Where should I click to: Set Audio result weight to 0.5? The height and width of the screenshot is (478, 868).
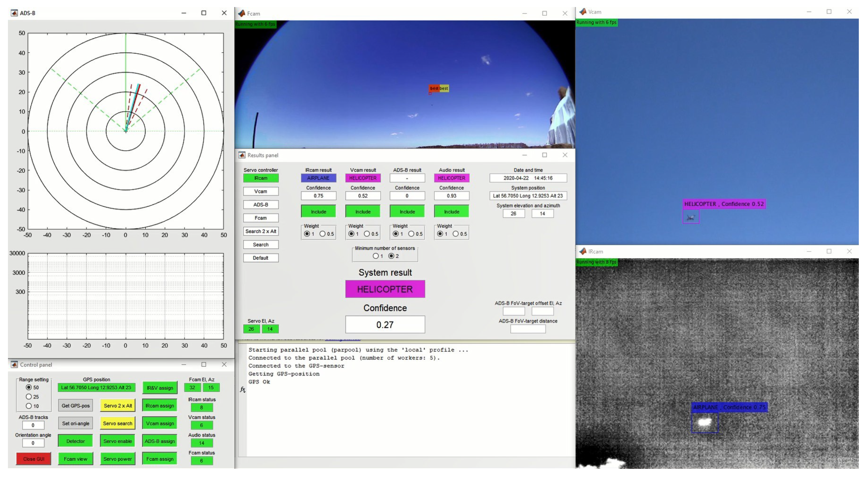point(456,234)
